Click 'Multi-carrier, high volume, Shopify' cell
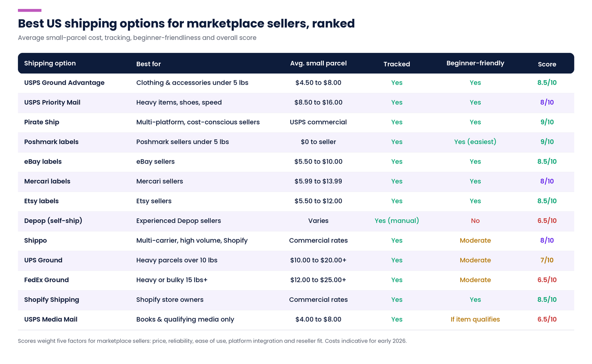 (x=192, y=240)
